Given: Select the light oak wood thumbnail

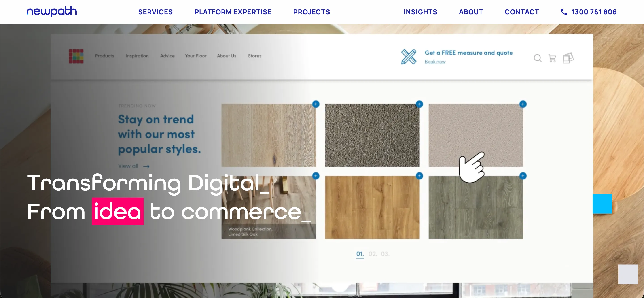Looking at the screenshot, I should coord(269,135).
